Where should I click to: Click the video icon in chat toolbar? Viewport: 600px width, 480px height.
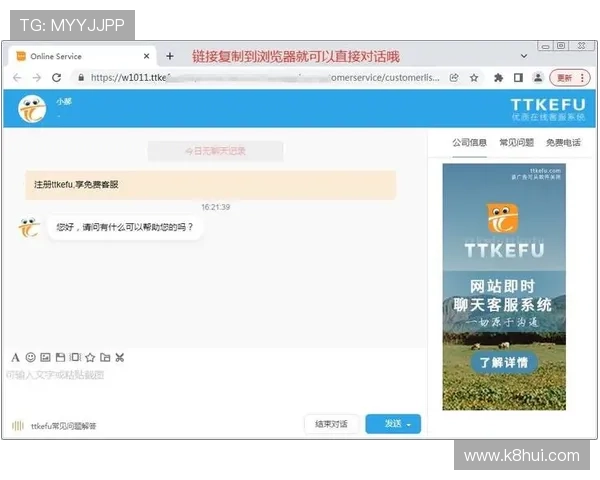tap(75, 357)
